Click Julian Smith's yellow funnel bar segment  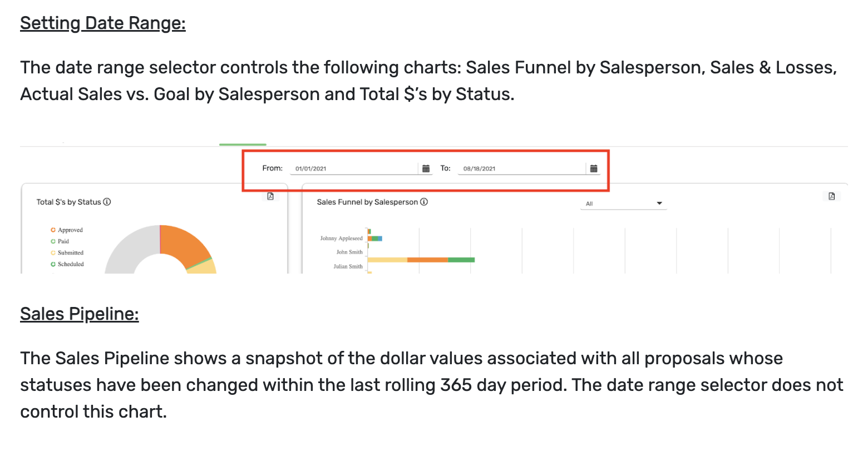point(387,260)
